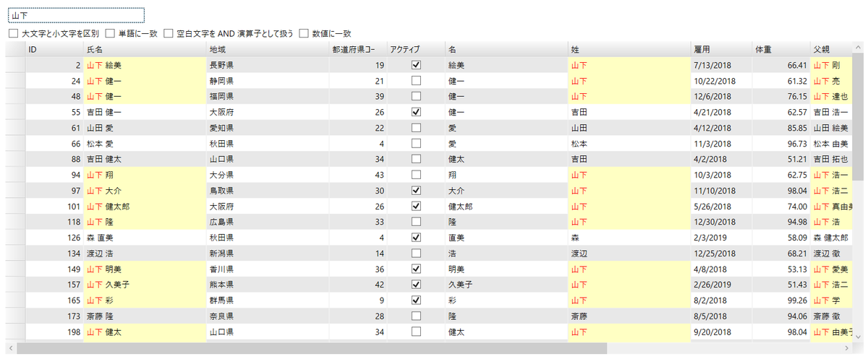Click the 地域 column header
868x359 pixels.
coord(267,49)
